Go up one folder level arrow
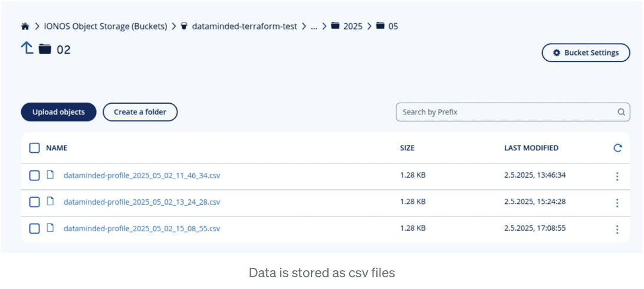 click(27, 48)
